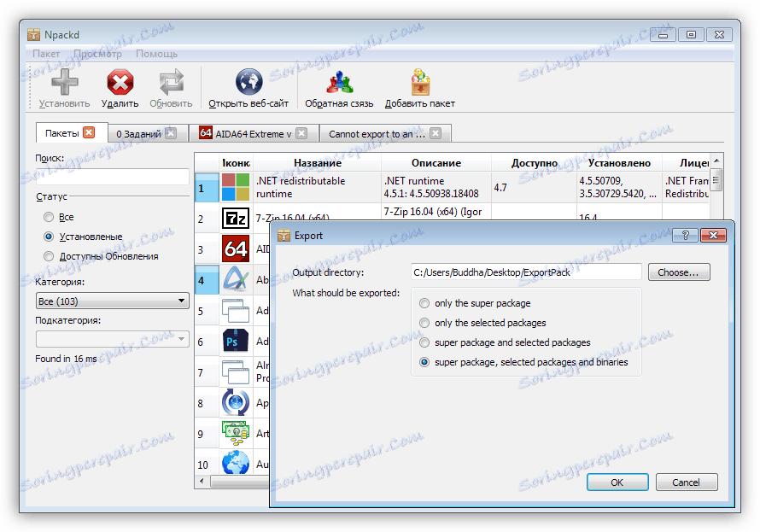Click the 'Found in 16 ms' text
Image resolution: width=760 pixels, height=532 pixels.
pos(66,359)
